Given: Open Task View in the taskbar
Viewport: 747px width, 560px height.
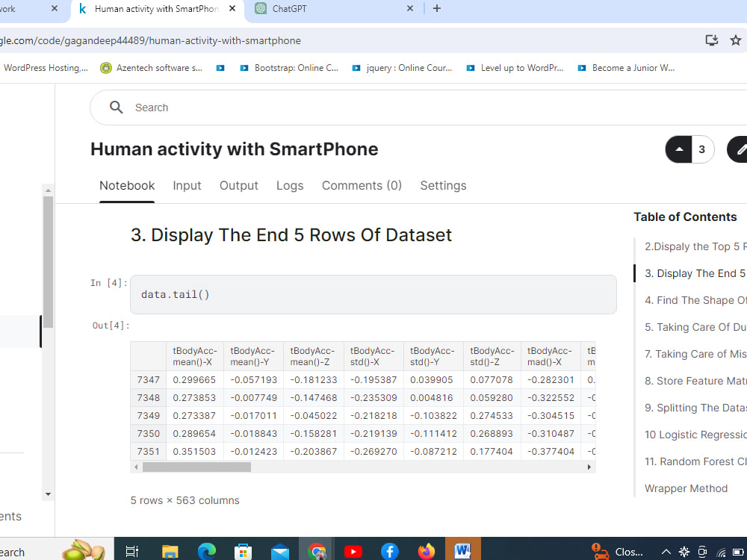Looking at the screenshot, I should (x=132, y=552).
